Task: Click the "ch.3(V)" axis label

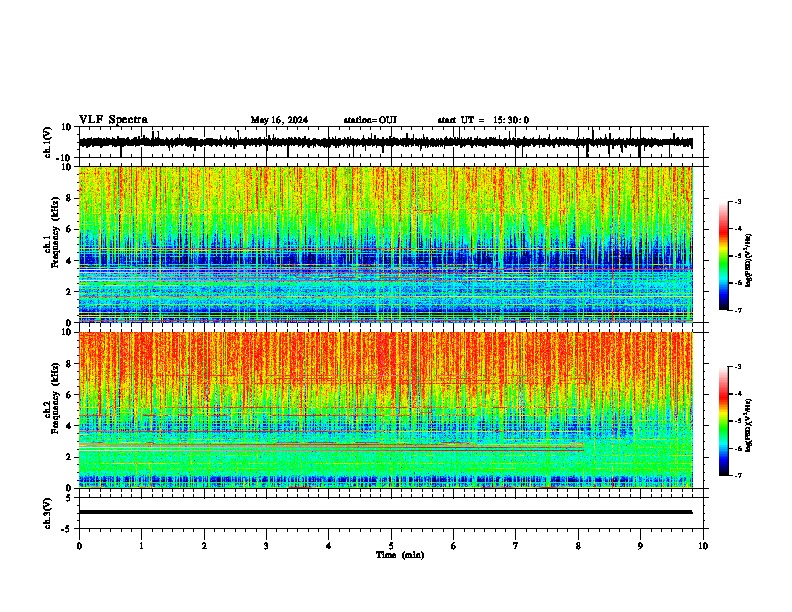Action: pos(48,513)
